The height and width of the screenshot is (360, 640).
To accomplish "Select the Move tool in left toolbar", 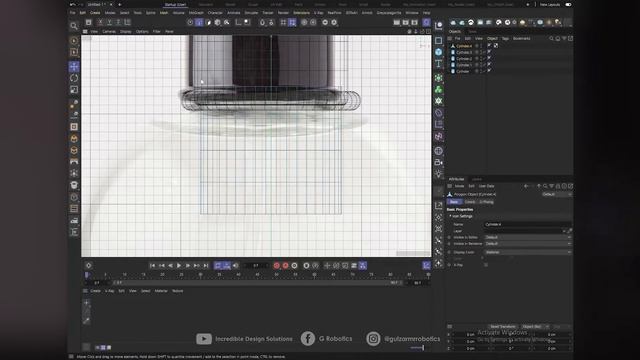I will 74,67.
